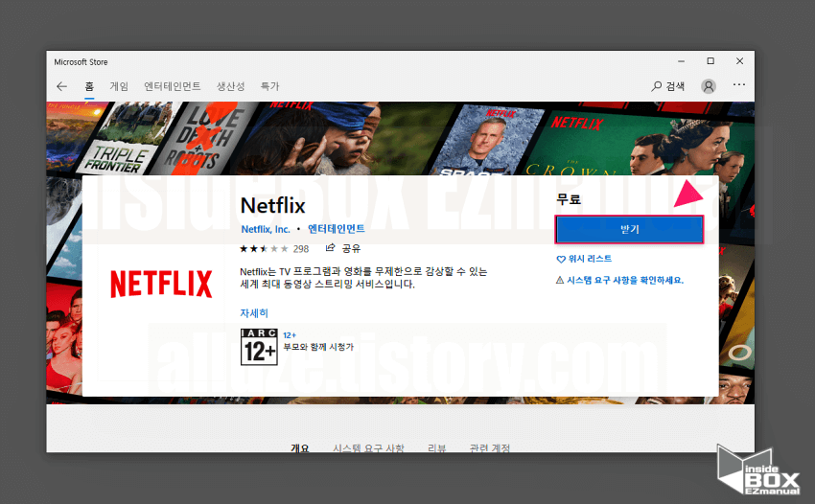The height and width of the screenshot is (504, 815).
Task: Select the 개요 section tab
Action: (x=300, y=447)
